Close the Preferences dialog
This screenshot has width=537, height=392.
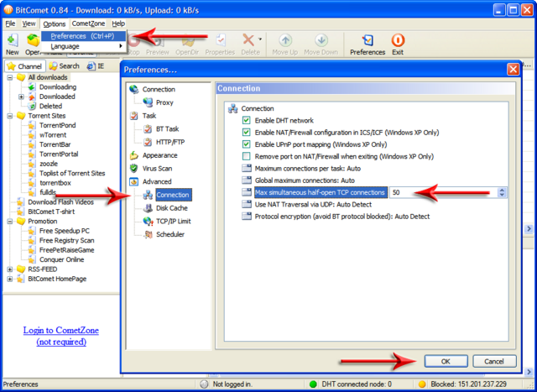(x=513, y=70)
